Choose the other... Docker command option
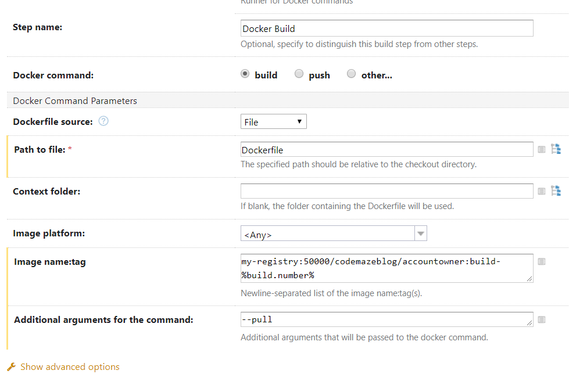The height and width of the screenshot is (392, 569). 351,74
